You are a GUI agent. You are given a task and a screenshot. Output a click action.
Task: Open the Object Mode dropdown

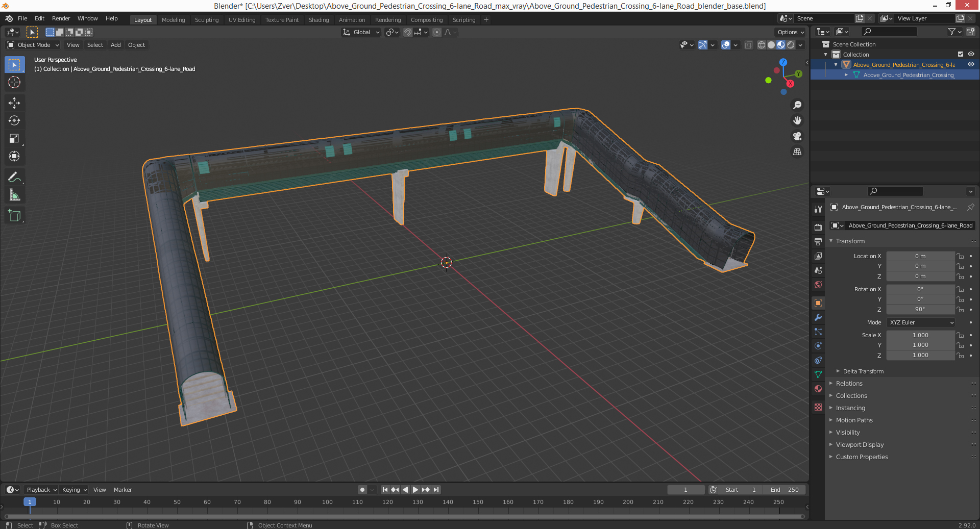point(33,45)
